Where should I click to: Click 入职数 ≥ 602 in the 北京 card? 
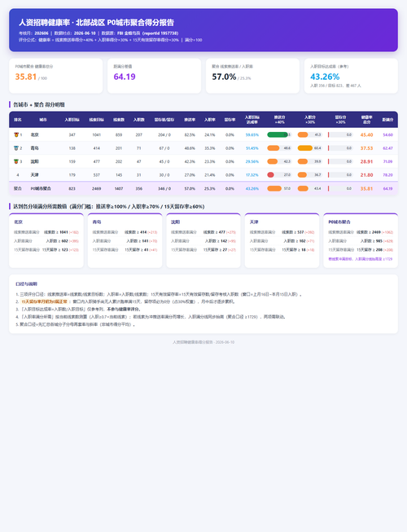(x=57, y=241)
